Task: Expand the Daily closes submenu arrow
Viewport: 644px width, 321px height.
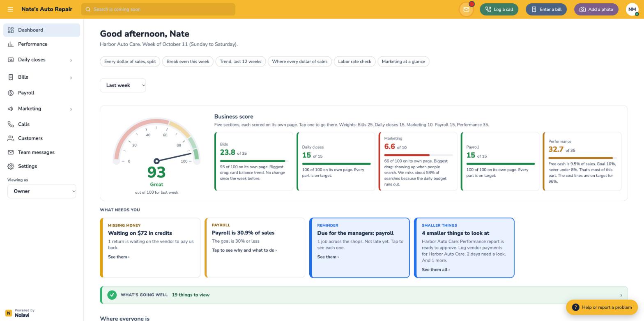Action: coord(71,60)
